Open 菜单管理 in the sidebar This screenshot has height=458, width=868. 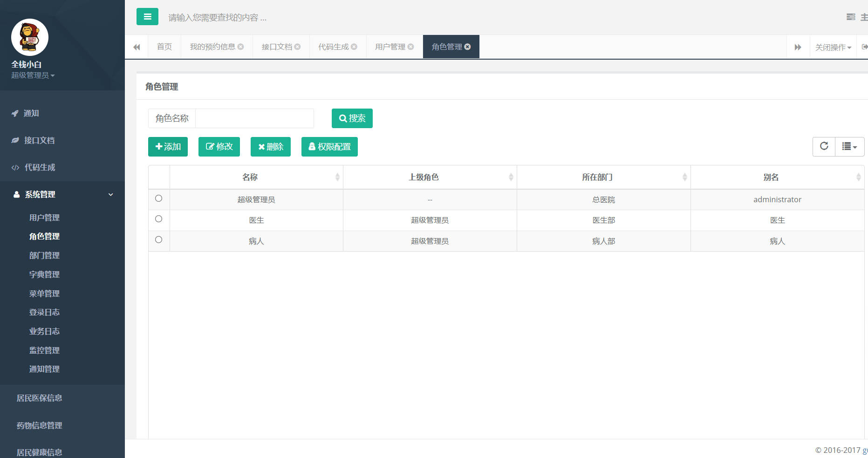point(44,294)
